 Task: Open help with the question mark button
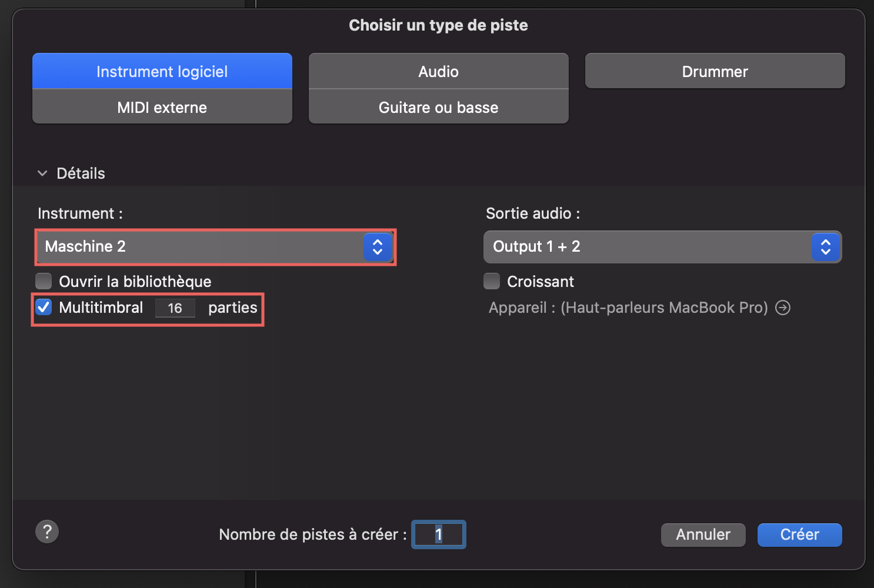pos(47,532)
